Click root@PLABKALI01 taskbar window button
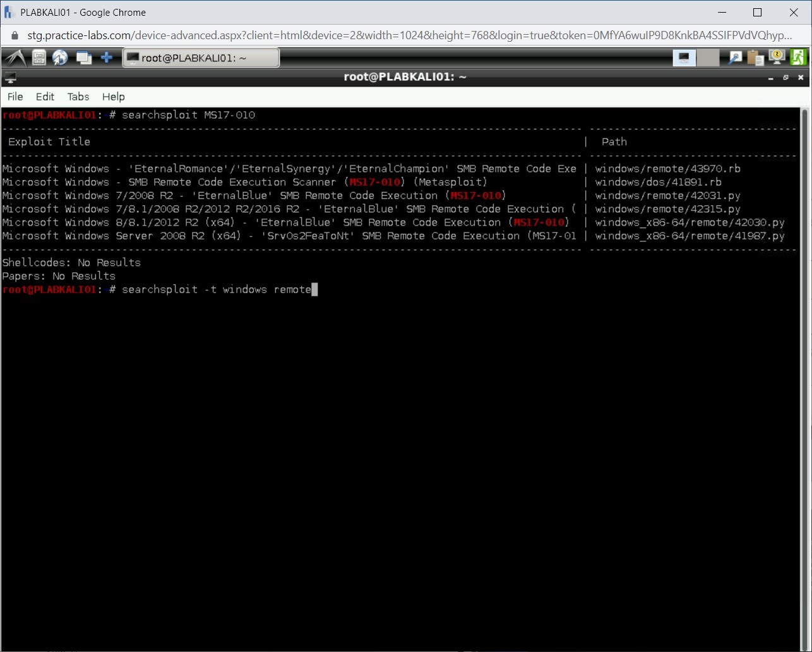The image size is (812, 652). click(x=201, y=58)
